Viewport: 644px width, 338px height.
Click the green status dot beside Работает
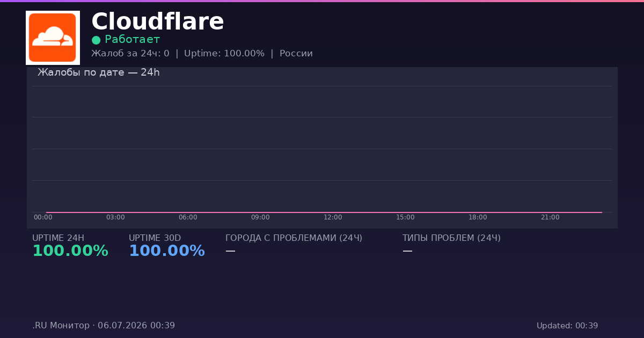pyautogui.click(x=96, y=40)
